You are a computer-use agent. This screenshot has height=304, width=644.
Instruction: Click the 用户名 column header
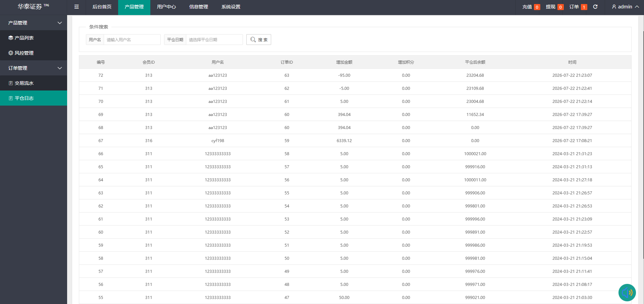coord(218,62)
